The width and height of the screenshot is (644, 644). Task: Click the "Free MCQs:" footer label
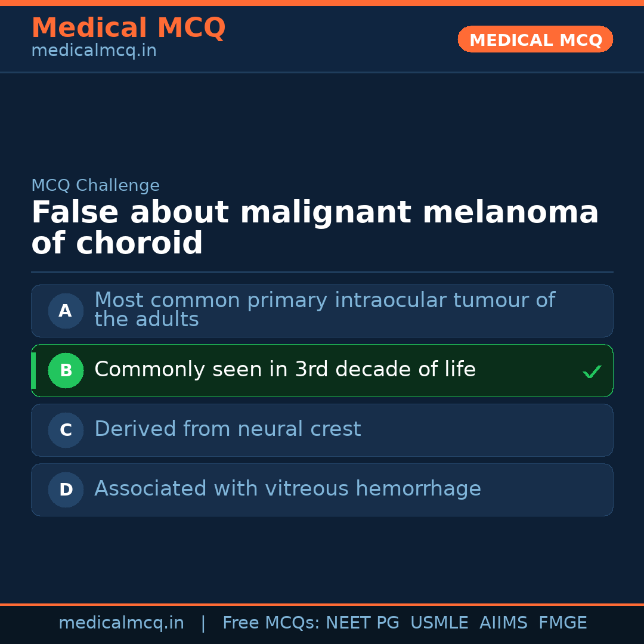[x=271, y=623]
